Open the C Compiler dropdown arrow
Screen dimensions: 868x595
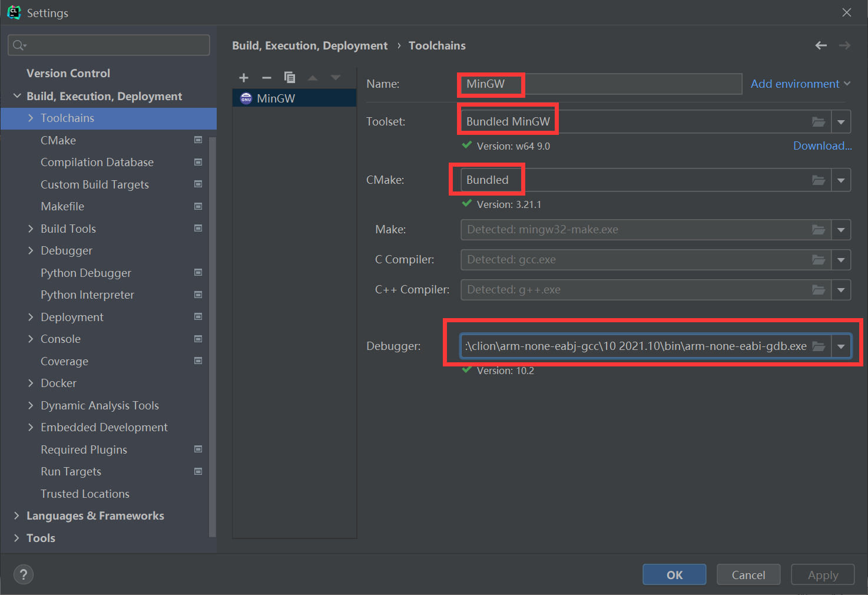click(x=841, y=260)
